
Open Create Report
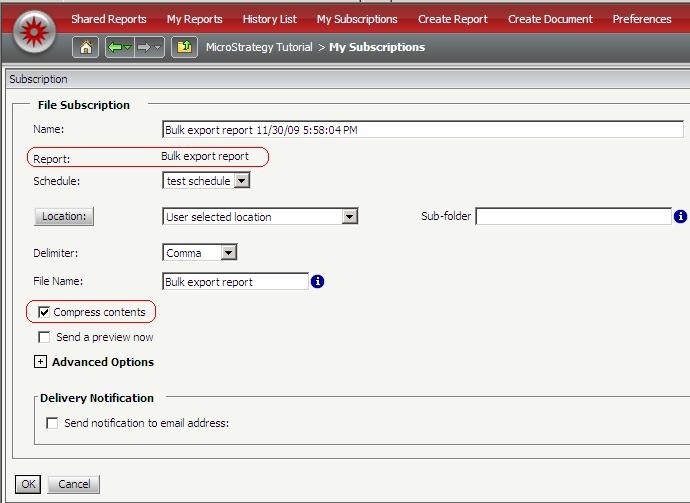pyautogui.click(x=453, y=19)
